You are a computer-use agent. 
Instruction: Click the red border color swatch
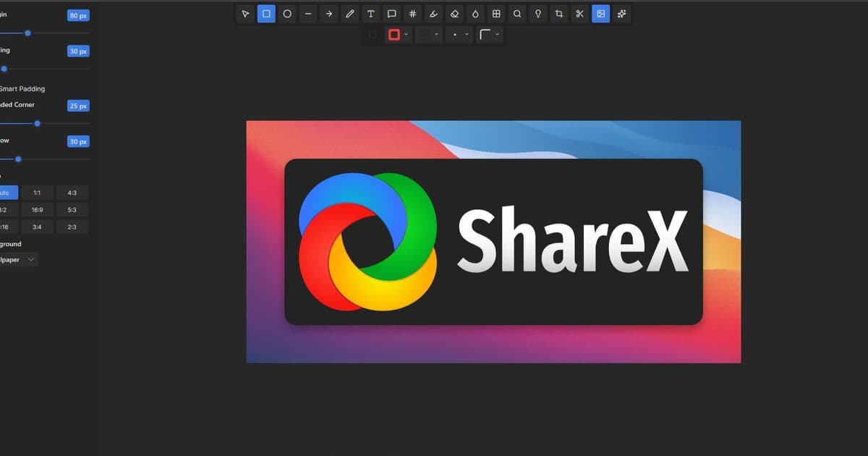pos(394,34)
